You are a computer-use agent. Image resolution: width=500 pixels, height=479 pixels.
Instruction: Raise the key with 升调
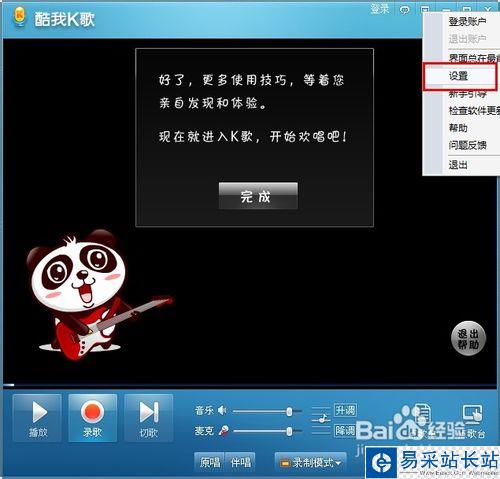pos(345,410)
